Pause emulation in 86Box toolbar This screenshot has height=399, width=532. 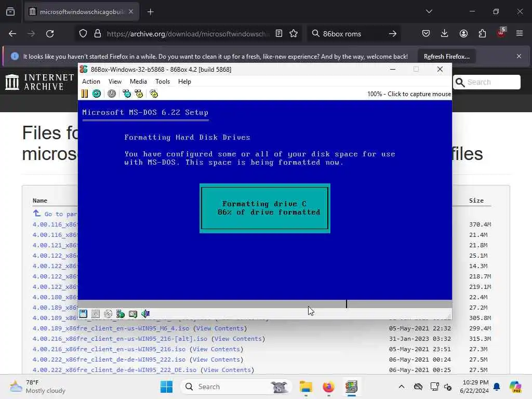coord(85,94)
